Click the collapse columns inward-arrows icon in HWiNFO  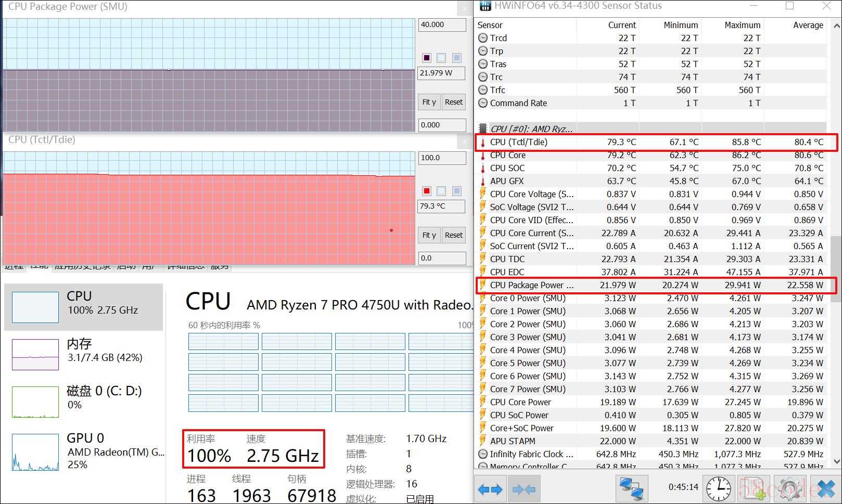(524, 489)
